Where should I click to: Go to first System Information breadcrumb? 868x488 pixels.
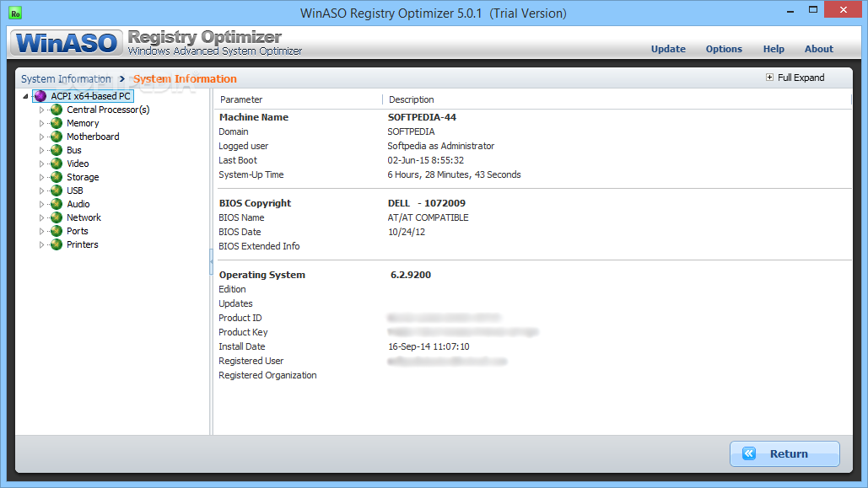pos(66,79)
